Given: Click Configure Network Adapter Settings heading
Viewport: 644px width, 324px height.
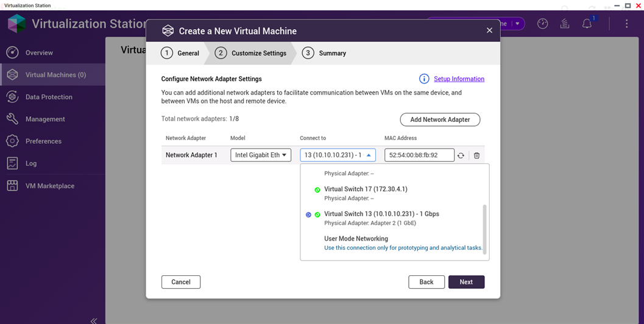Looking at the screenshot, I should [211, 79].
